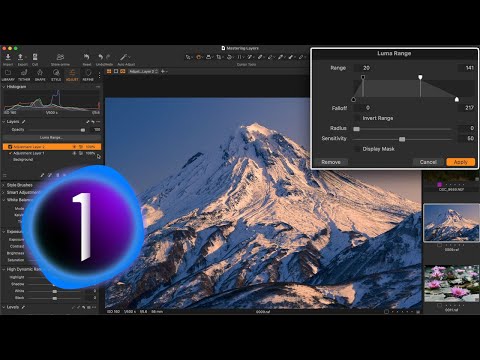Expand the Style Brushes panel
480x360 pixels.
click(x=4, y=185)
